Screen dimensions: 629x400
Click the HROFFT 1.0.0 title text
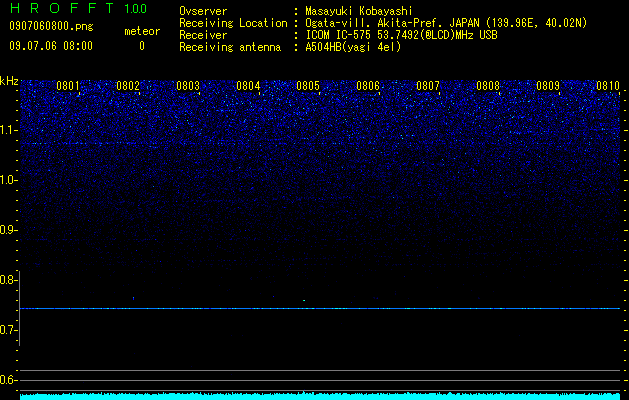78,8
